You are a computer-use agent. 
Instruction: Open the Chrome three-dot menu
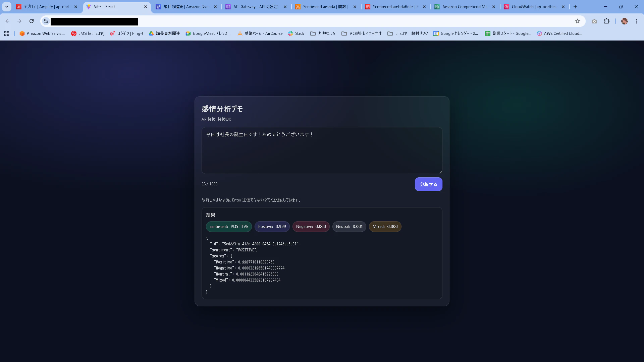click(636, 21)
